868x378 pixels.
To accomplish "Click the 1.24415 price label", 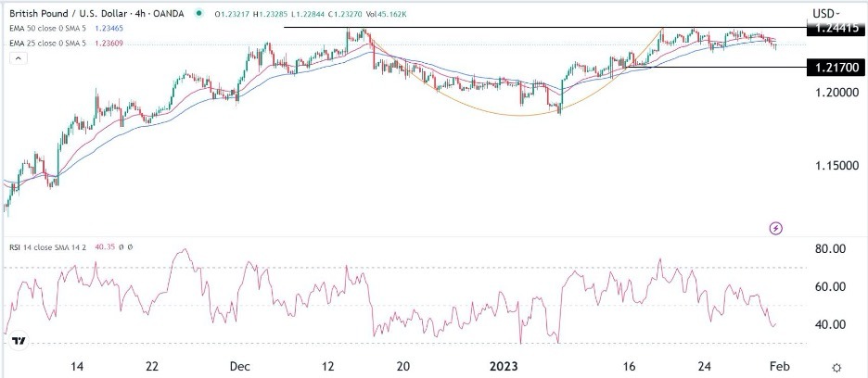I will tap(836, 30).
